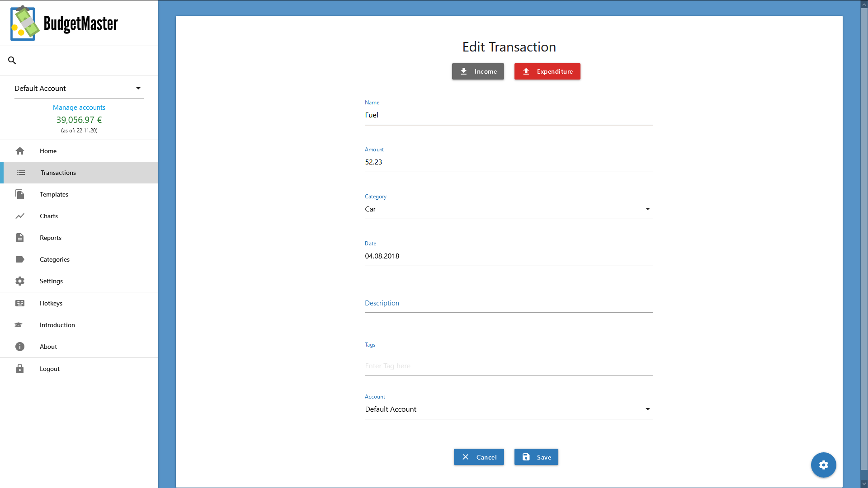Click the Charts trend-line icon
Viewport: 868px width, 488px height.
click(x=20, y=216)
